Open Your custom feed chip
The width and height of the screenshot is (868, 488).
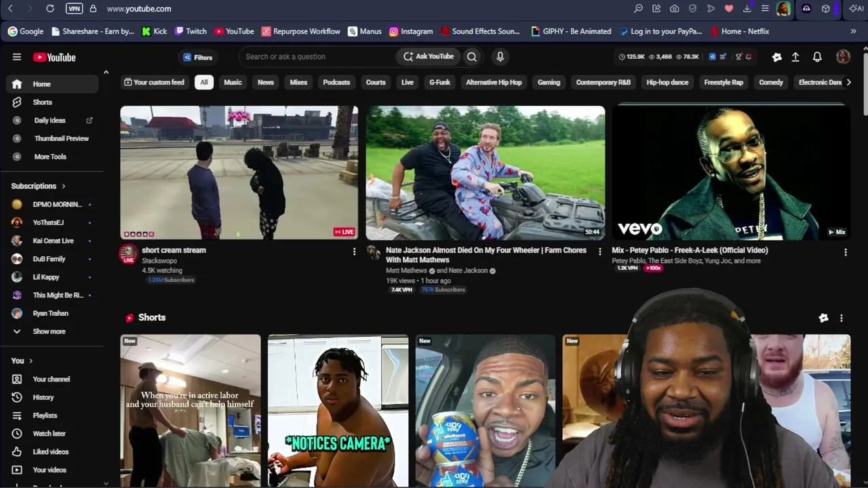click(x=154, y=83)
